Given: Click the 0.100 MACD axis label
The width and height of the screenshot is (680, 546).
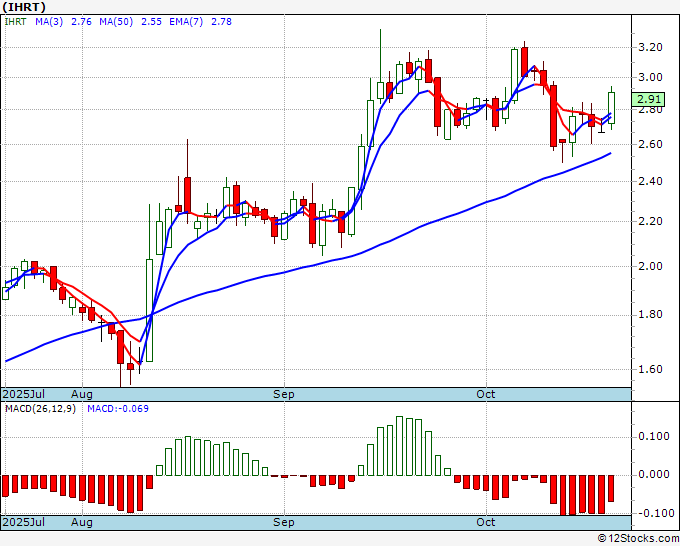Looking at the screenshot, I should [x=654, y=436].
